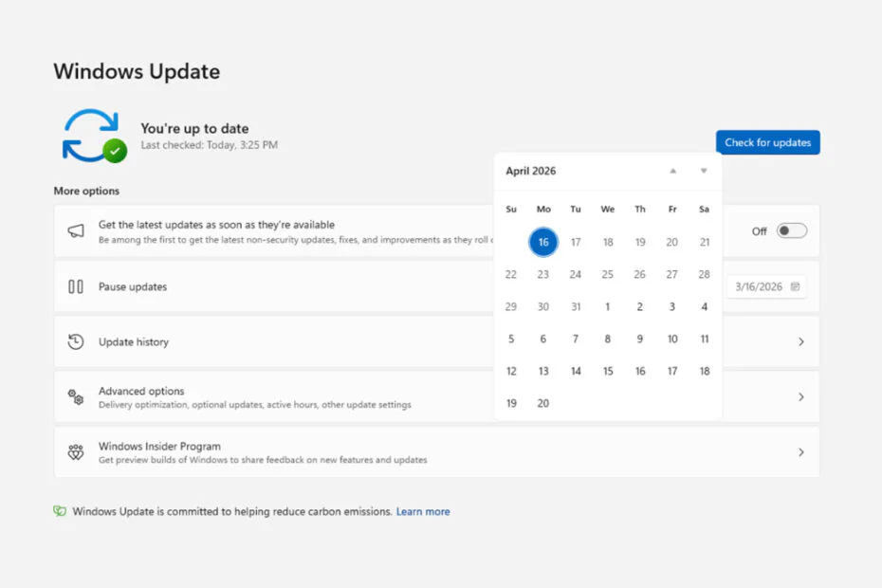
Task: Click the calendar's down navigation arrow
Action: (x=704, y=171)
